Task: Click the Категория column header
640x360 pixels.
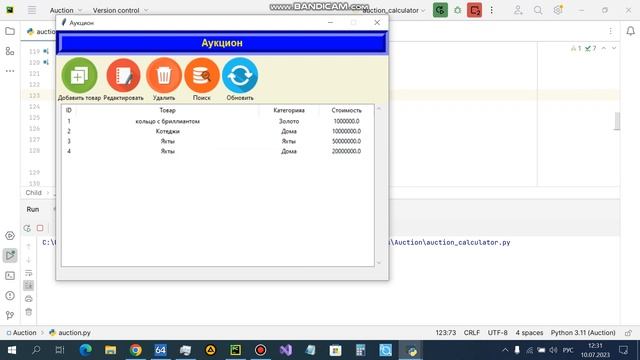Action: (x=289, y=110)
